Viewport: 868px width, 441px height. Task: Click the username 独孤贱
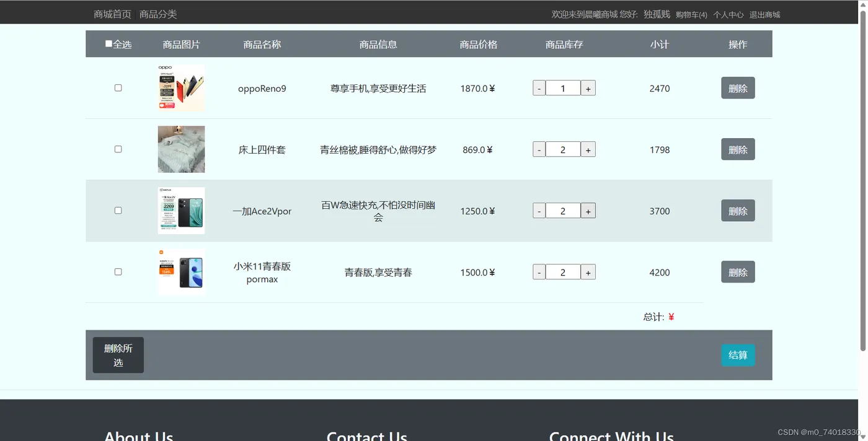[657, 14]
